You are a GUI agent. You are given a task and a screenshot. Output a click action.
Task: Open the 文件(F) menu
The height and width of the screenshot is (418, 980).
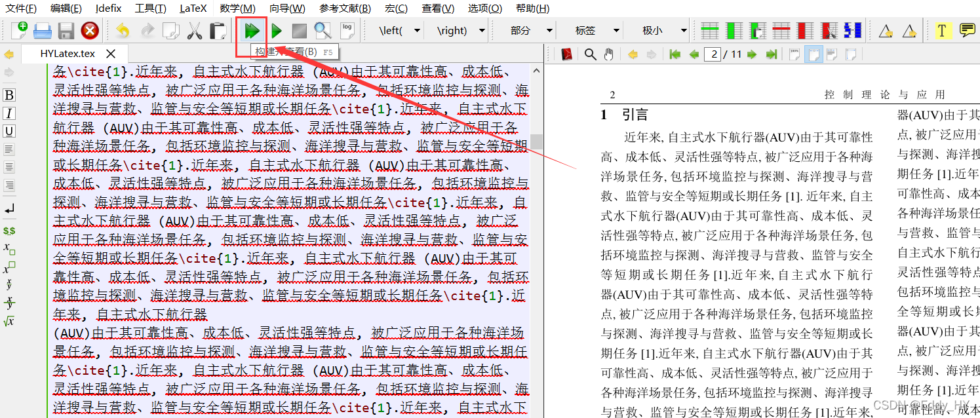[x=21, y=9]
